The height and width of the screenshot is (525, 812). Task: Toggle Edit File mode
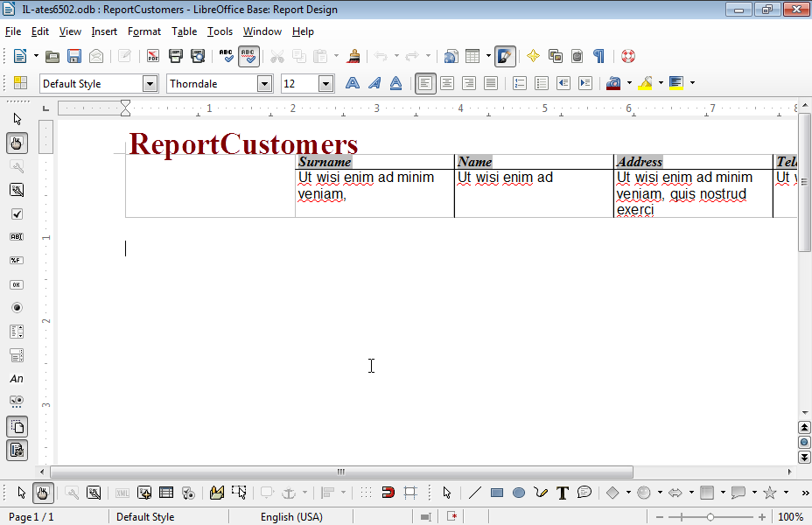(x=124, y=56)
